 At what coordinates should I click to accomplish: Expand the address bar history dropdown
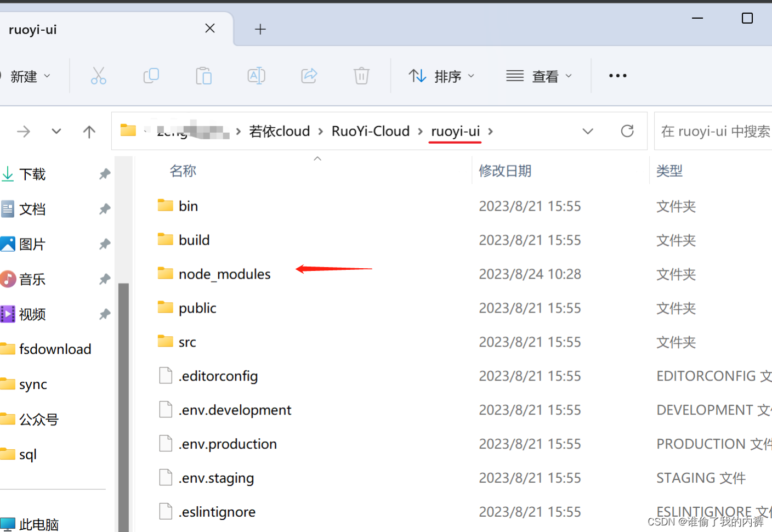point(588,132)
